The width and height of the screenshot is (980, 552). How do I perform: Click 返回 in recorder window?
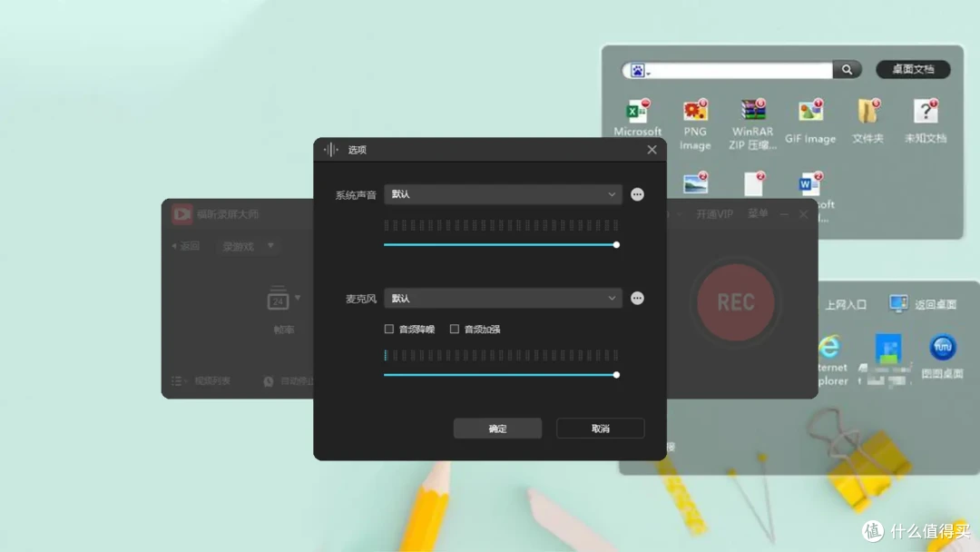[x=186, y=246]
